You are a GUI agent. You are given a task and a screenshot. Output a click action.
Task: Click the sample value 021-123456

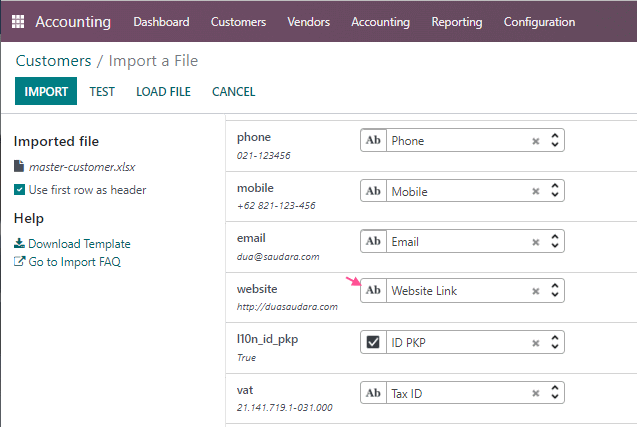[x=264, y=156]
